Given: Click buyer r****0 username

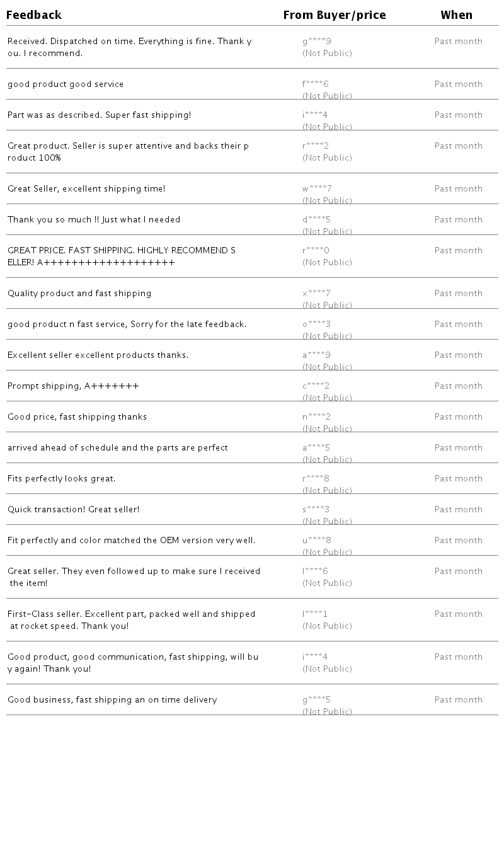Looking at the screenshot, I should coord(316,251).
